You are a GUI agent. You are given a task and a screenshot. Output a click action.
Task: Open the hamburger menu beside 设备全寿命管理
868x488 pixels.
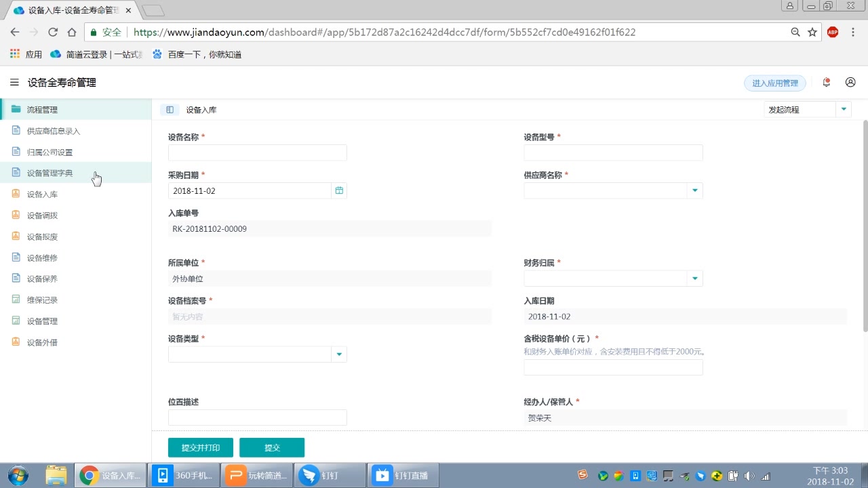click(14, 83)
